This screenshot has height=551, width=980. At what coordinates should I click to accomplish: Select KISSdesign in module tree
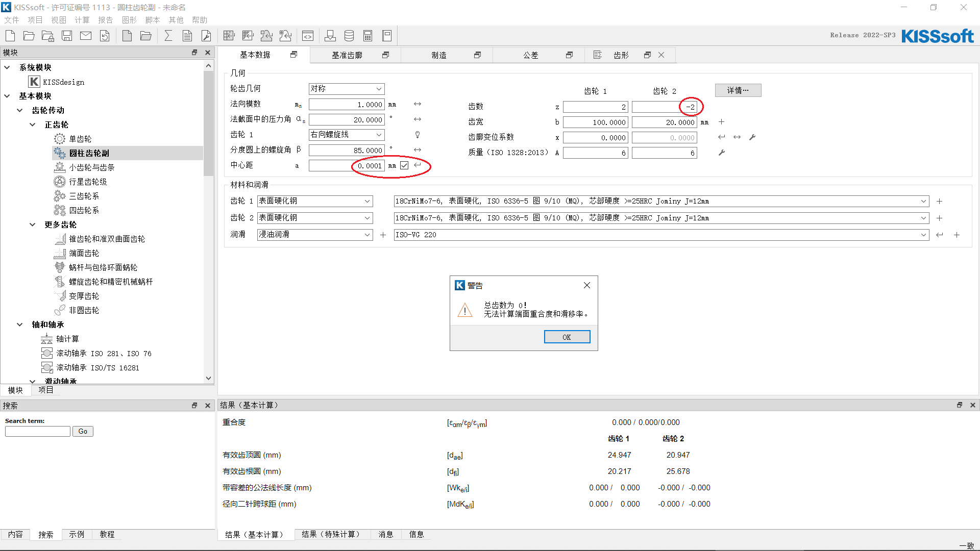(x=64, y=82)
